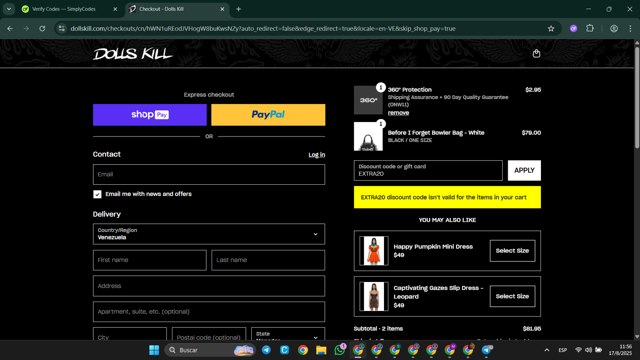
Task: Uncheck Email me with news and offers
Action: (x=97, y=194)
